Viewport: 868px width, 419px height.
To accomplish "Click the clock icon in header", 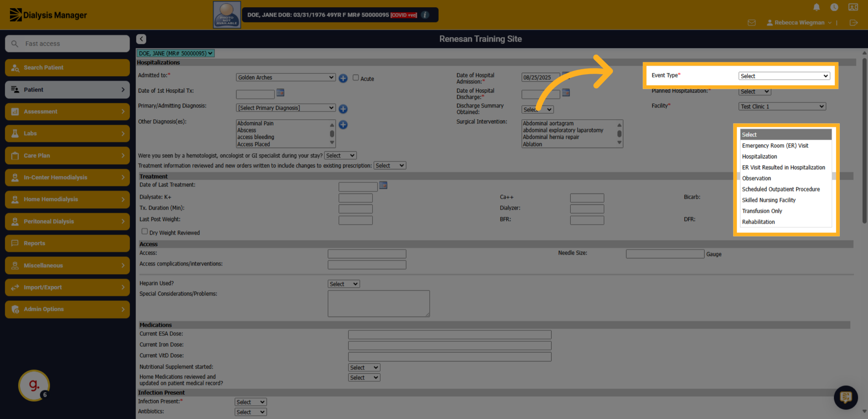I will (834, 7).
